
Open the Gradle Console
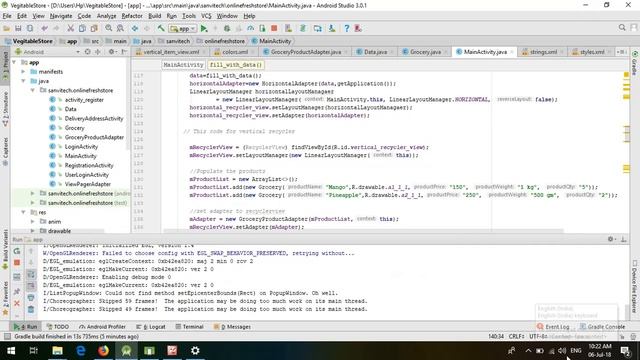pyautogui.click(x=602, y=327)
